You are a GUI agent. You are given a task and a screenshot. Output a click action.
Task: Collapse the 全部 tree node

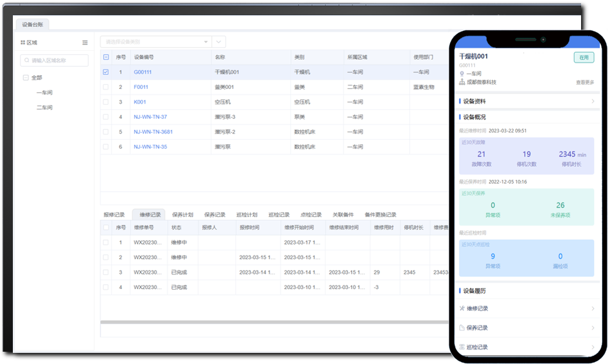(x=26, y=78)
